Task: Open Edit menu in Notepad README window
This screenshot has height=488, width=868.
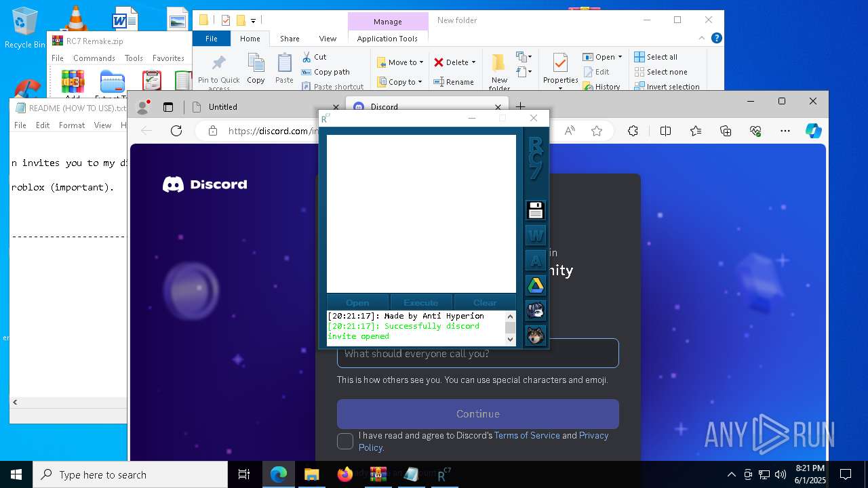Action: pyautogui.click(x=43, y=125)
